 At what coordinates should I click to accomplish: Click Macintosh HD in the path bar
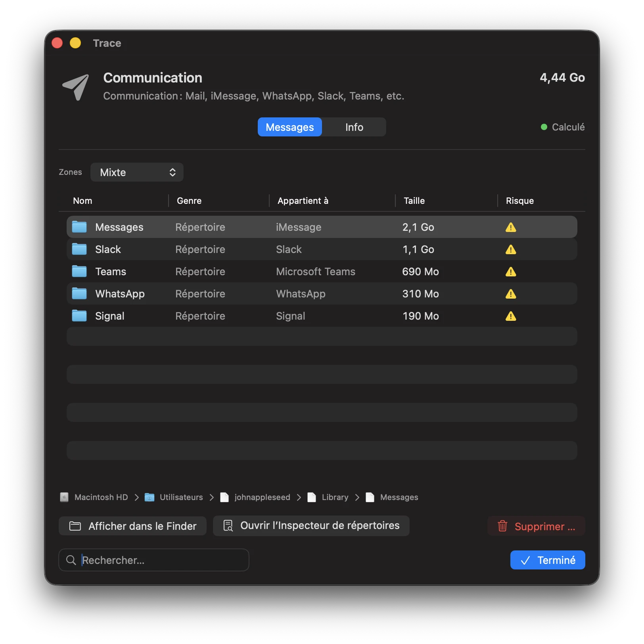(101, 497)
